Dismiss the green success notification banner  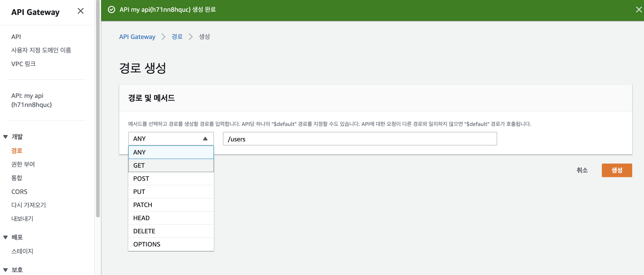[x=639, y=10]
